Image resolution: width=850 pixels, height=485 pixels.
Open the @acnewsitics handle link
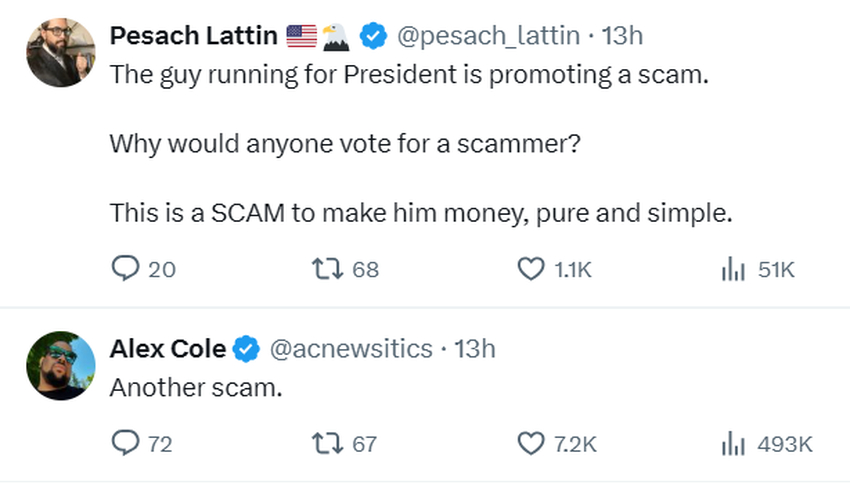click(352, 349)
